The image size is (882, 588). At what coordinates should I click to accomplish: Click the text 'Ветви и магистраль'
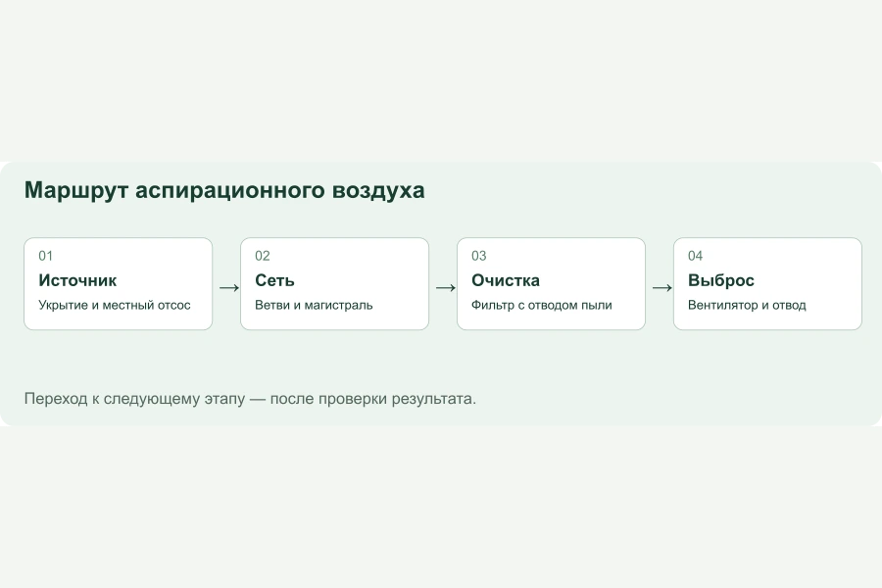[314, 306]
